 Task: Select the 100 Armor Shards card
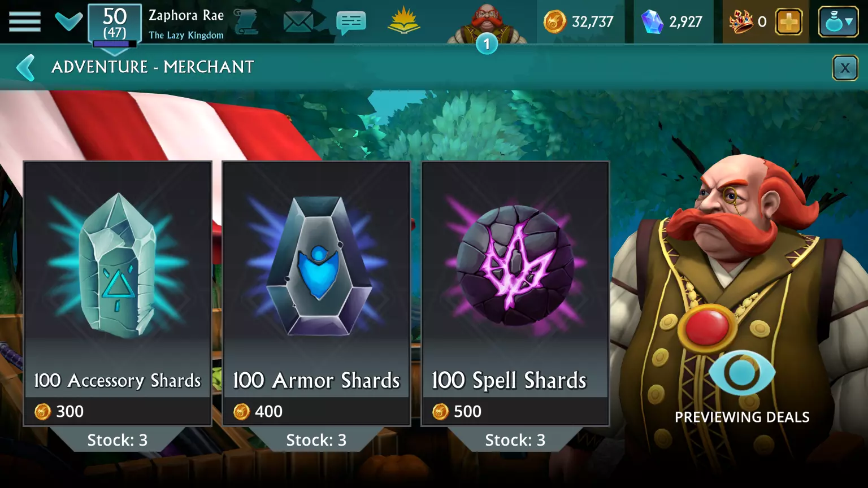[x=316, y=294]
